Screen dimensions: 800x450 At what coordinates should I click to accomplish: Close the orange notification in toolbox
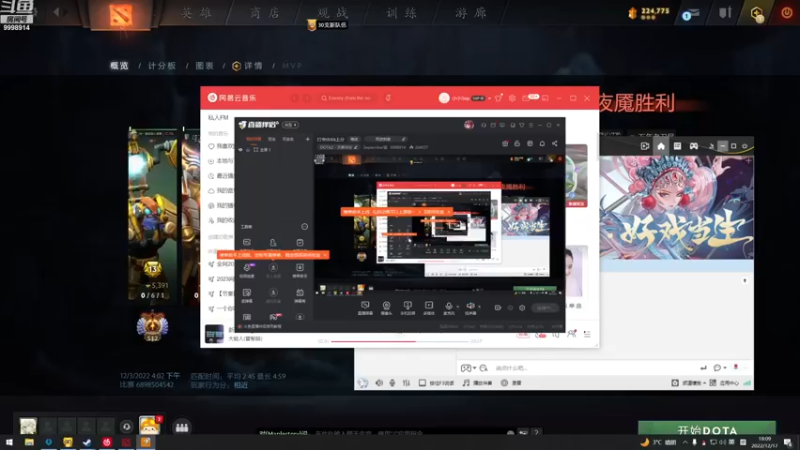click(x=324, y=255)
